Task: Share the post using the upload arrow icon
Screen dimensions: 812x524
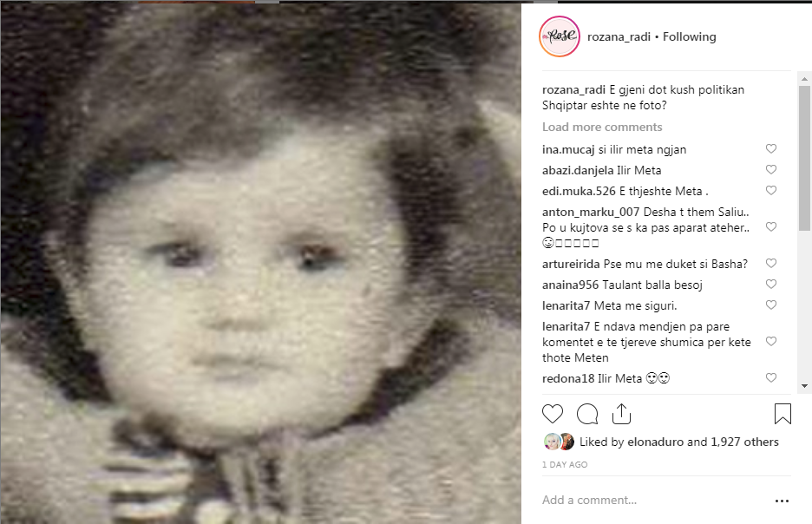Action: coord(621,414)
